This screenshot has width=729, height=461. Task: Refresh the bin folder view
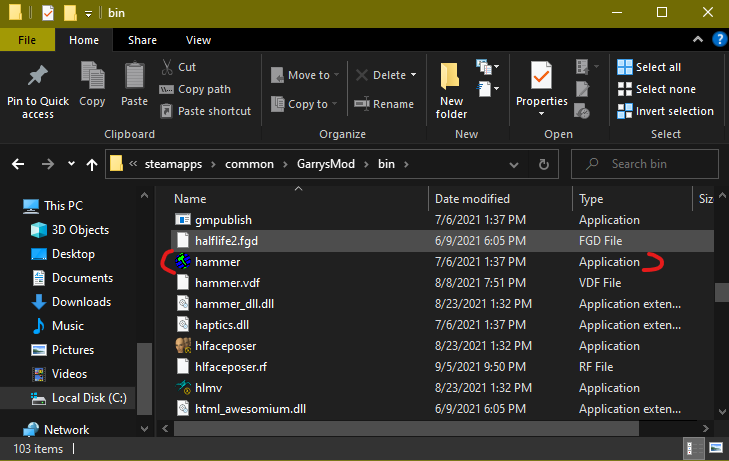click(543, 164)
